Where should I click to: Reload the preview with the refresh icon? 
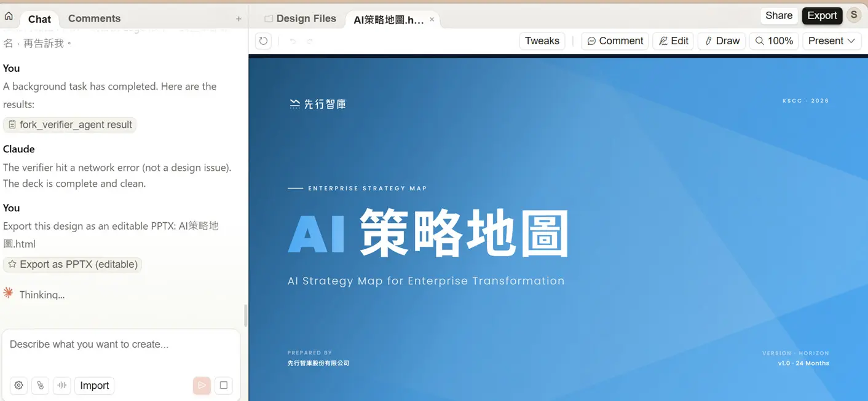point(263,41)
